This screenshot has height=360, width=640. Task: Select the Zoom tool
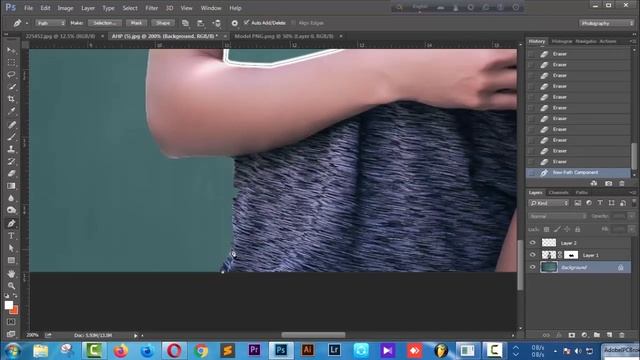11,286
